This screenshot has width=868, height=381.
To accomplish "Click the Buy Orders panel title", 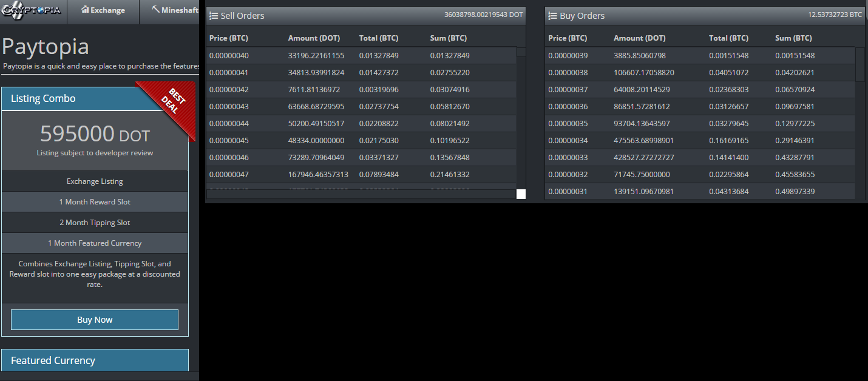I will [582, 16].
